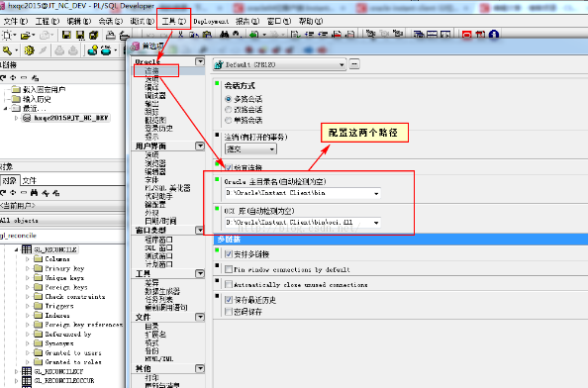Screen dimensions: 588x388
Task: Click the cascade windows toolbar icon
Action: point(419,35)
